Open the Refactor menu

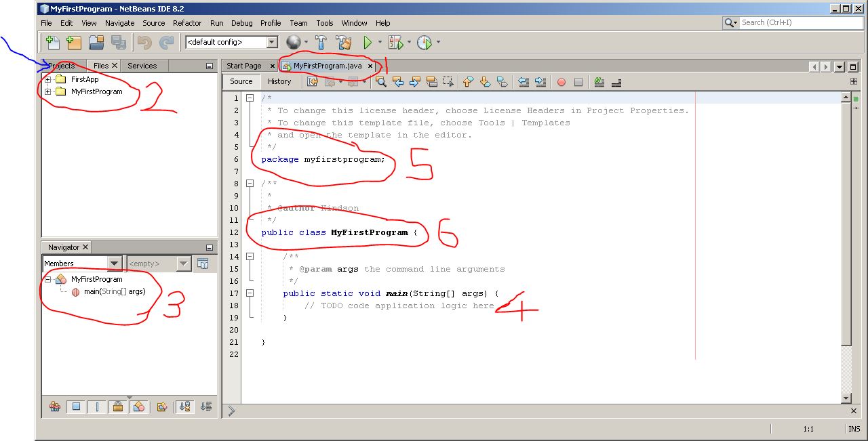pos(187,22)
